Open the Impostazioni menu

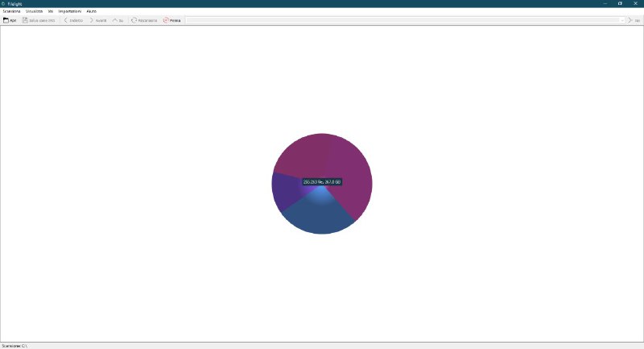click(x=69, y=11)
